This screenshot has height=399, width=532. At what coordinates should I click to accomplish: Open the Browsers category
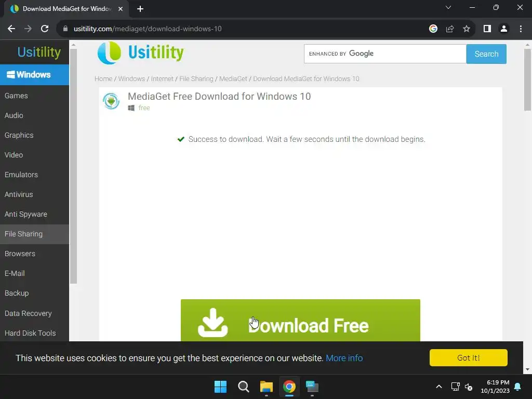(x=34, y=254)
